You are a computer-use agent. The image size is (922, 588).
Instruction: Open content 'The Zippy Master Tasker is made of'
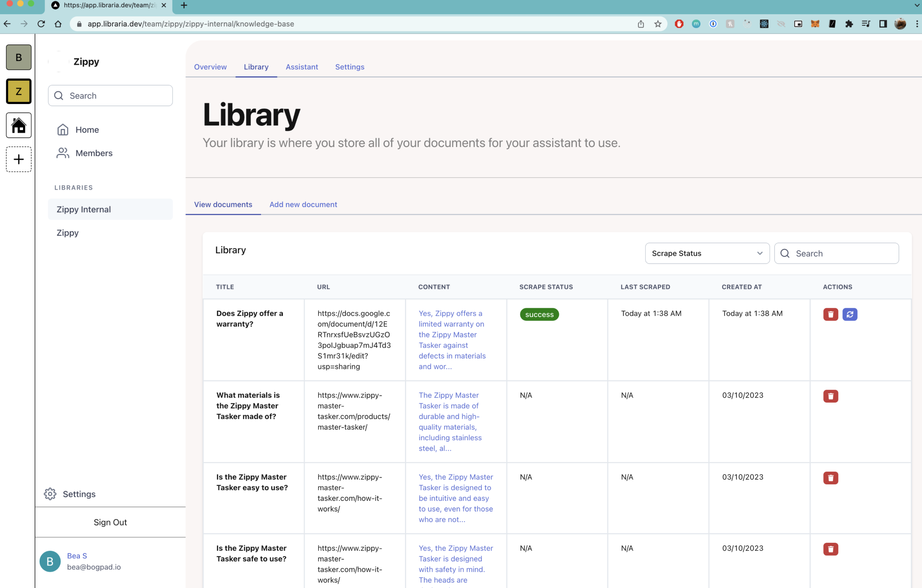pos(450,422)
